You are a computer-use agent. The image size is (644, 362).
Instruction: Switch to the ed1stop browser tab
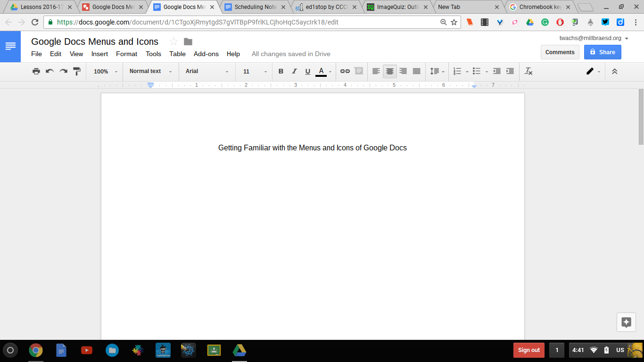pyautogui.click(x=326, y=7)
